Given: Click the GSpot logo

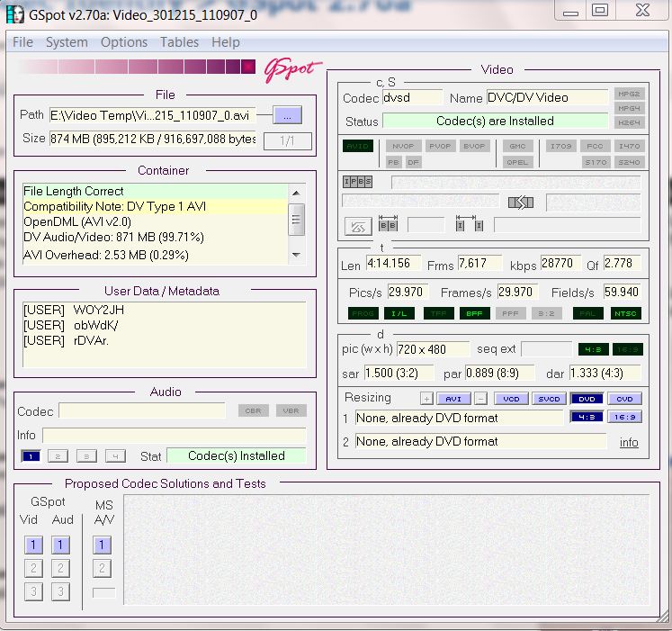Looking at the screenshot, I should (292, 69).
